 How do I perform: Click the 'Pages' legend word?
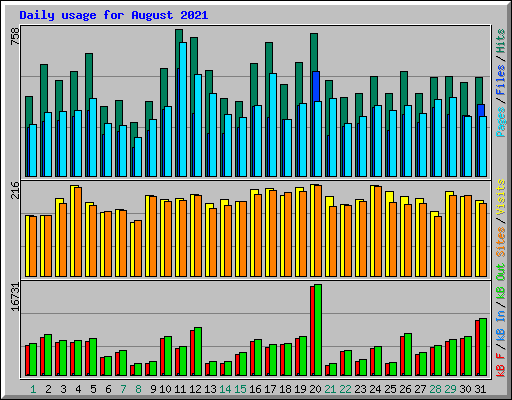[x=501, y=121]
